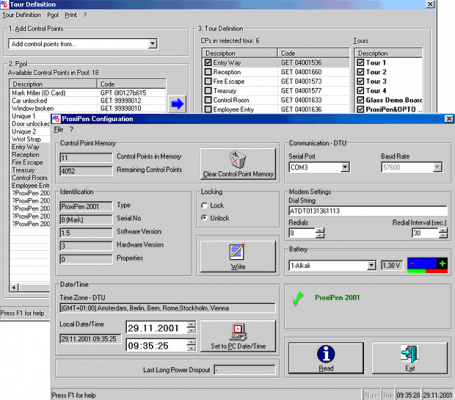The width and height of the screenshot is (455, 400).
Task: Open the Serial Port COM3 dropdown
Action: [345, 167]
